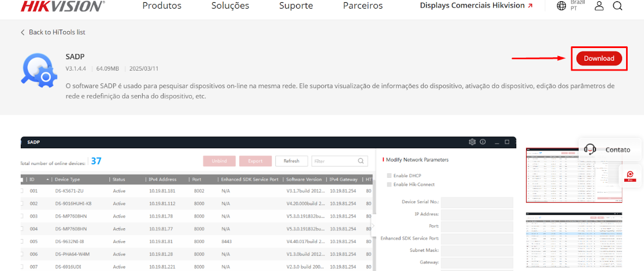The image size is (644, 271).
Task: Select device DS-PHA64-W4M
Action: coord(73,254)
